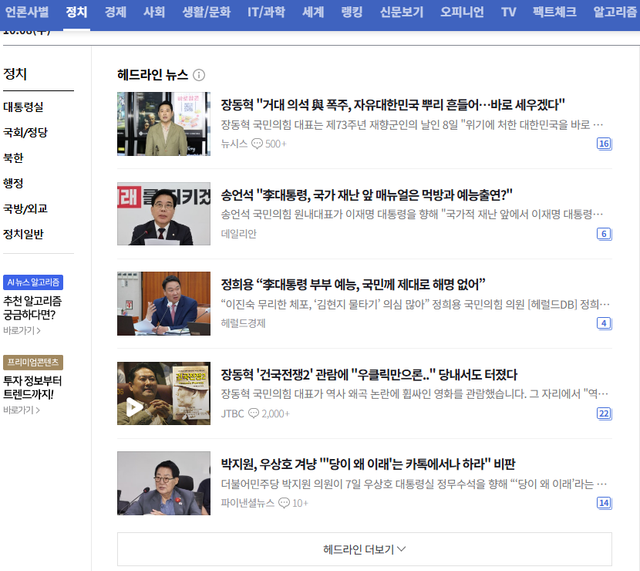Click the 정치 sidebar heading
Image resolution: width=640 pixels, height=571 pixels.
click(15, 74)
